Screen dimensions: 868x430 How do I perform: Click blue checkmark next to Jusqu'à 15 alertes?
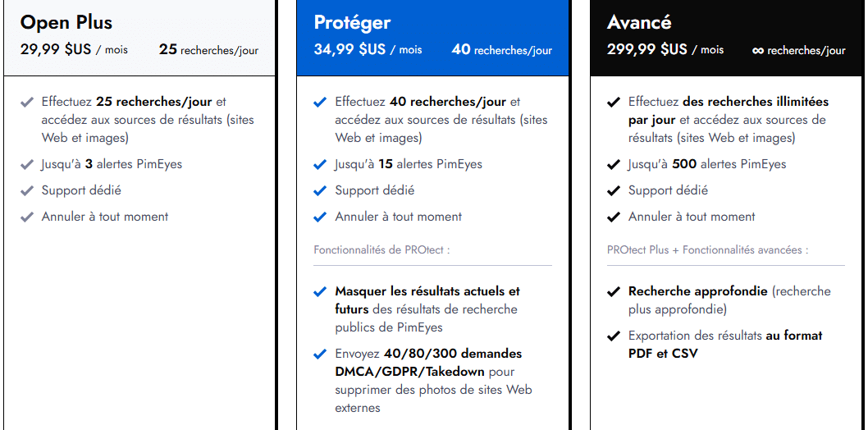tap(320, 165)
